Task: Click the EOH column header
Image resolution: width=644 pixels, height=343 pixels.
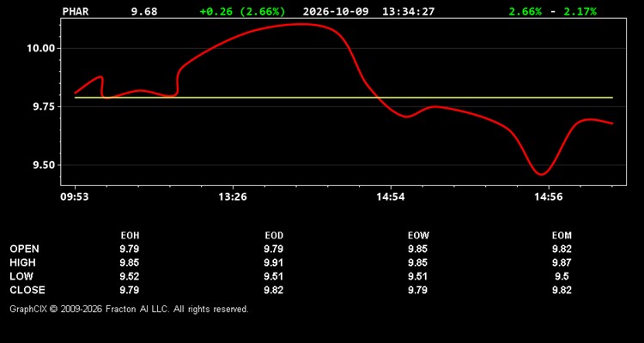Action: click(x=130, y=236)
